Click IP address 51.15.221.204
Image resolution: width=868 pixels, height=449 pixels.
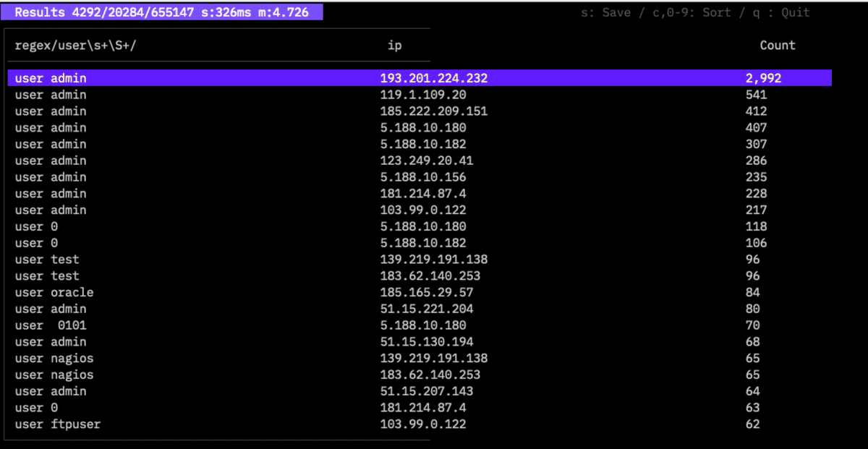tap(427, 309)
